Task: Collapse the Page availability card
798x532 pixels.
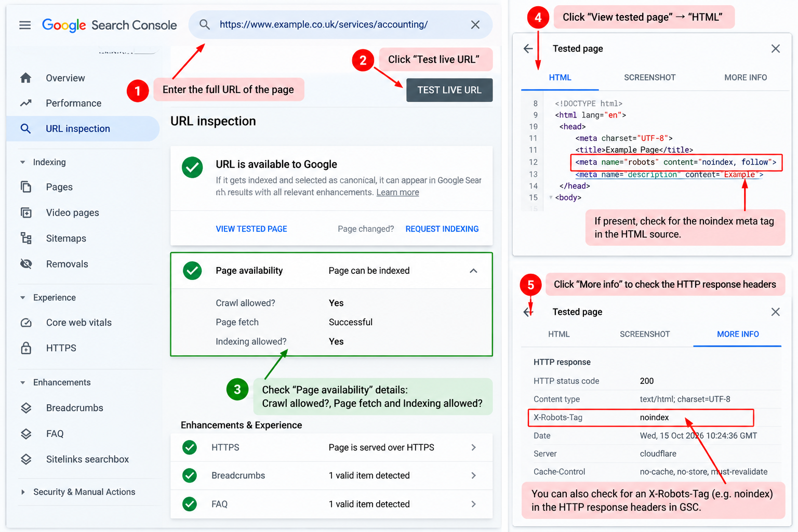Action: (x=473, y=271)
